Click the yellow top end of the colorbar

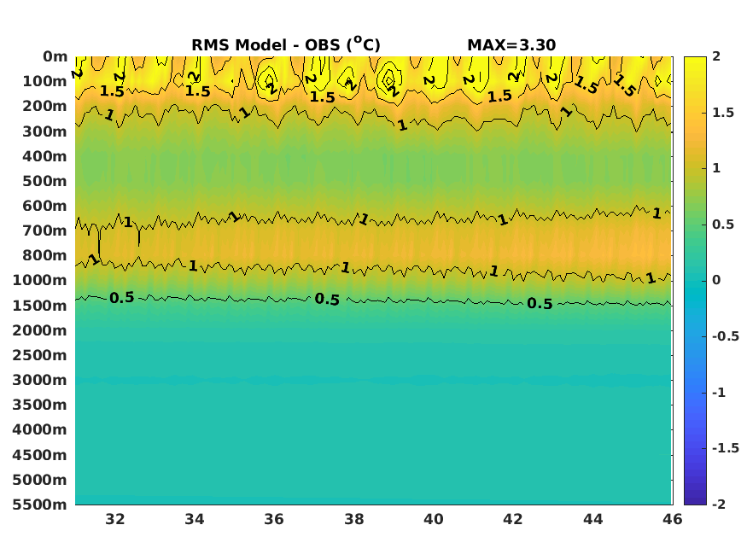pos(695,62)
